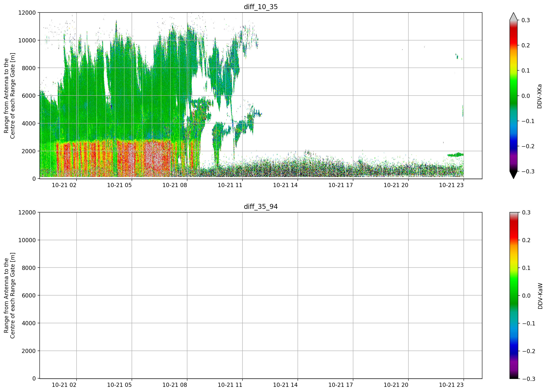Click the diff_10_35 plot title
Image resolution: width=547 pixels, height=392 pixels.
[x=261, y=7]
